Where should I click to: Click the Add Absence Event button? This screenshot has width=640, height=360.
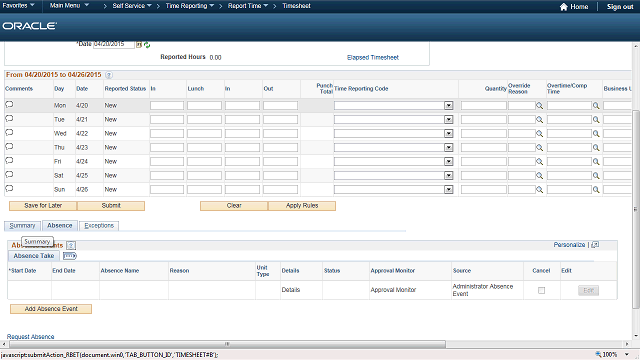(51, 309)
